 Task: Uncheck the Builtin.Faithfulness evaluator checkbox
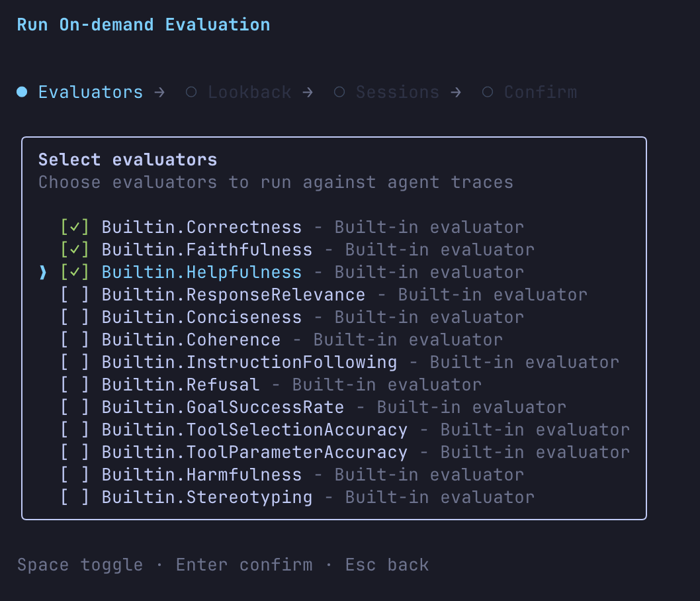pos(75,250)
